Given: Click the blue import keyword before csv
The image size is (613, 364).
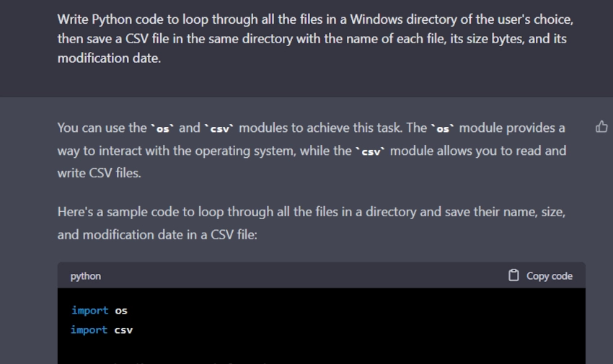Looking at the screenshot, I should pos(89,330).
